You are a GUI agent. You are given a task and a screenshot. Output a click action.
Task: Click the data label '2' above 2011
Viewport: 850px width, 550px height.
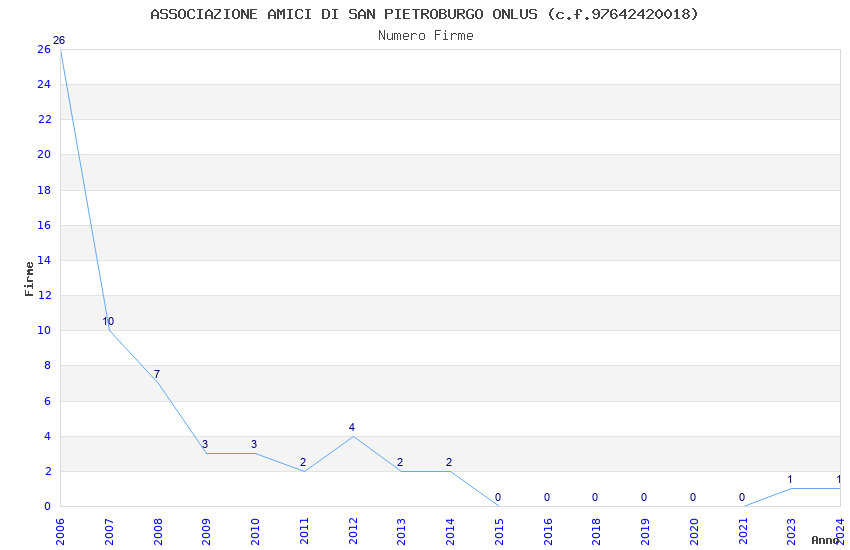(x=303, y=462)
